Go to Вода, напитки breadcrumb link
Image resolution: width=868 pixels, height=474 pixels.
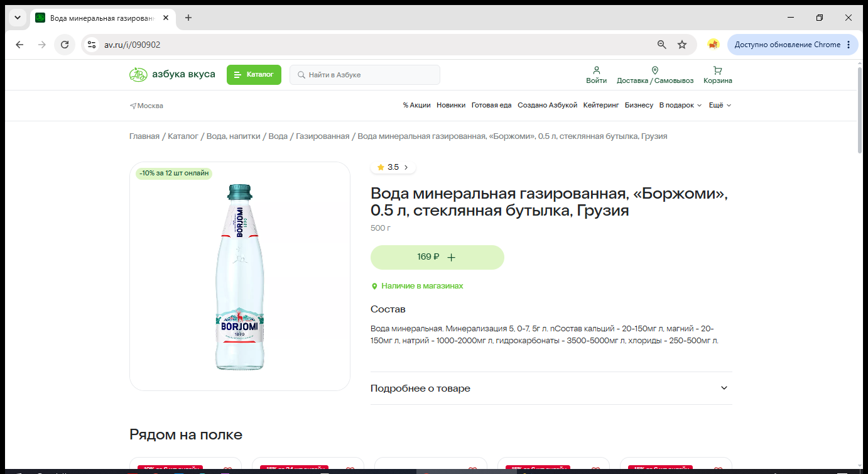[233, 136]
